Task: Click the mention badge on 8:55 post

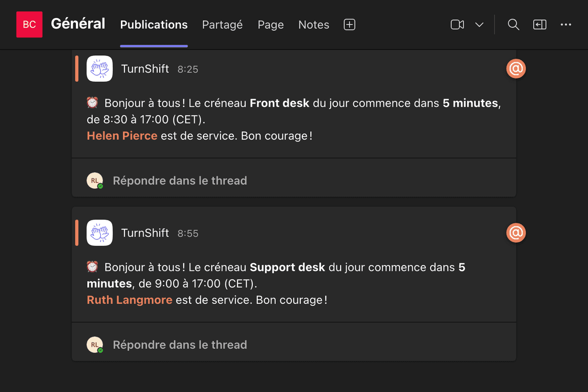Action: (516, 233)
